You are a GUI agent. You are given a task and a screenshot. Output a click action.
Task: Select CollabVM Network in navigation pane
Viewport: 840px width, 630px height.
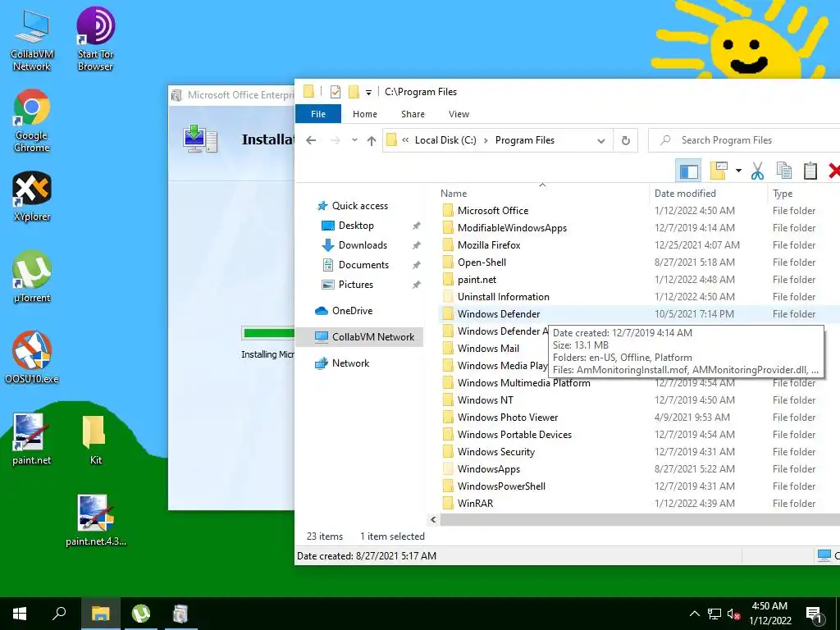[x=360, y=337]
